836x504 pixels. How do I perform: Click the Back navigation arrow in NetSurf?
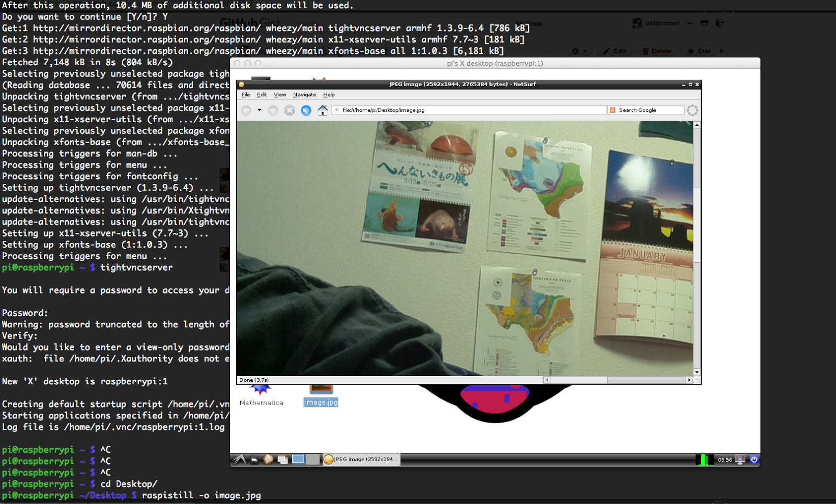click(x=246, y=110)
